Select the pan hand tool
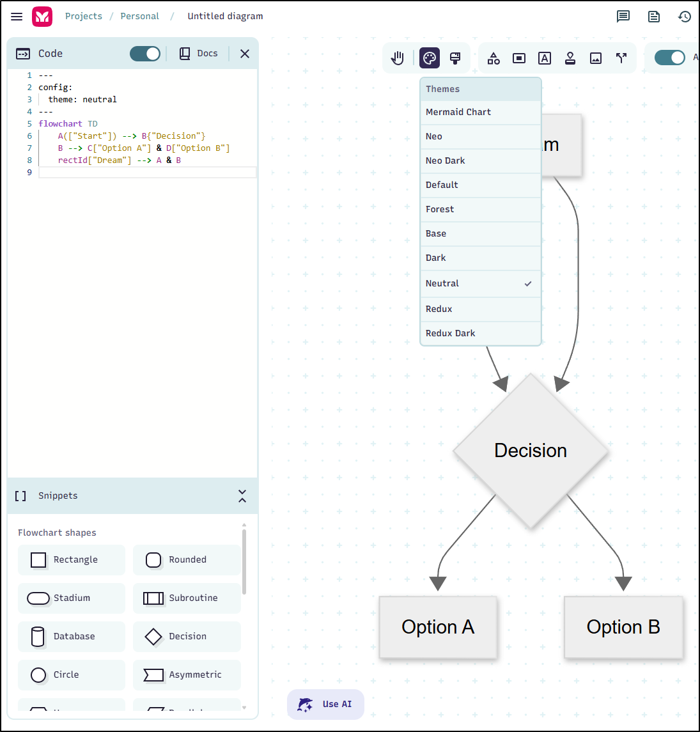 pos(398,58)
